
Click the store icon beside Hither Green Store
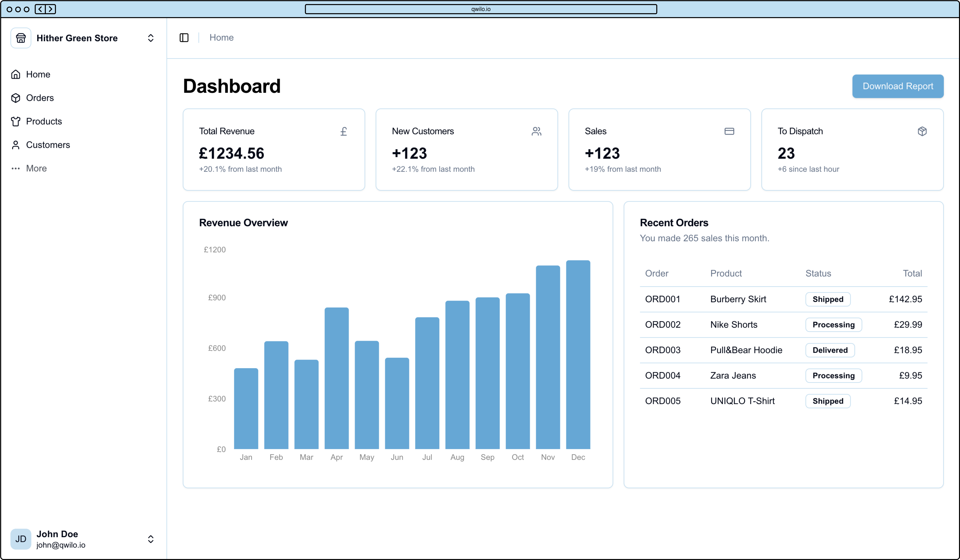[21, 38]
